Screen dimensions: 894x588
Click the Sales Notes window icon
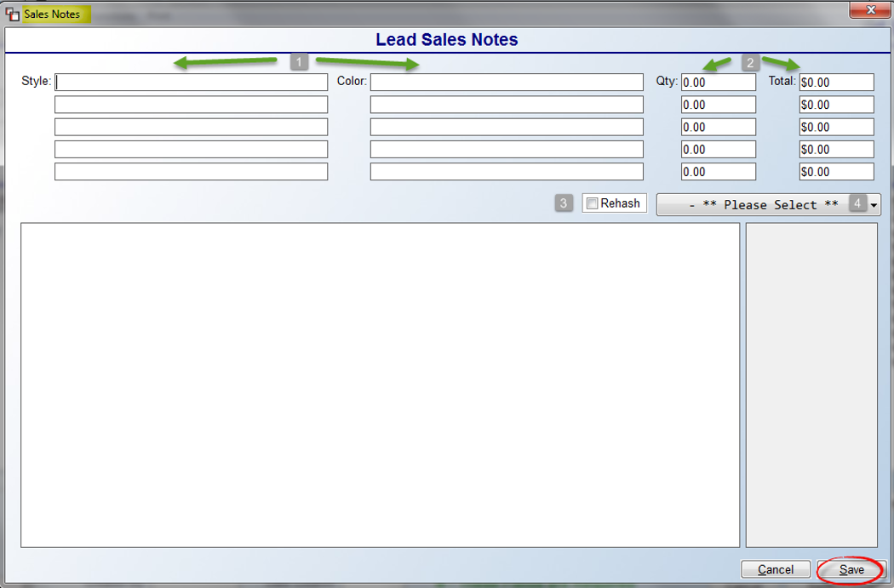pyautogui.click(x=12, y=14)
